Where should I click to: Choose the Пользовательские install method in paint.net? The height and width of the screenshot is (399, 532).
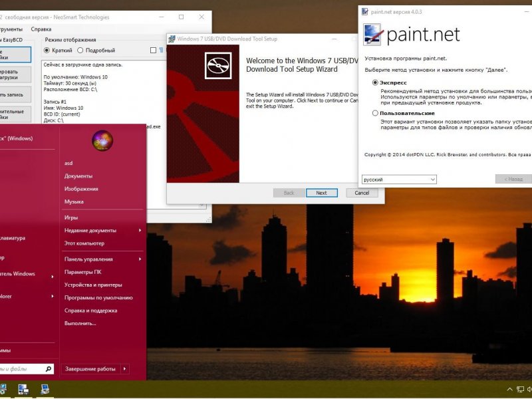404,113
